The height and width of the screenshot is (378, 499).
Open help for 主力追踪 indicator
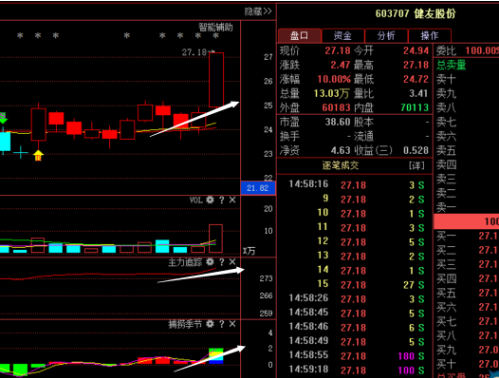click(x=222, y=262)
